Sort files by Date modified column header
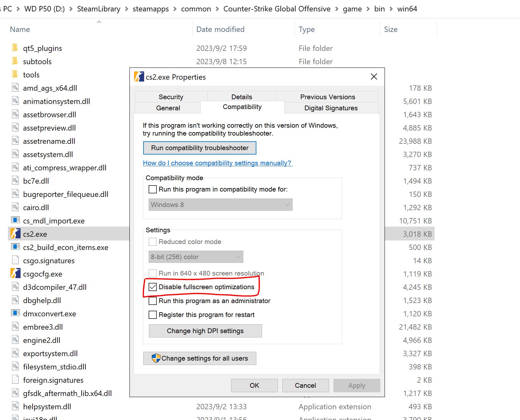520x420 pixels. (x=220, y=29)
